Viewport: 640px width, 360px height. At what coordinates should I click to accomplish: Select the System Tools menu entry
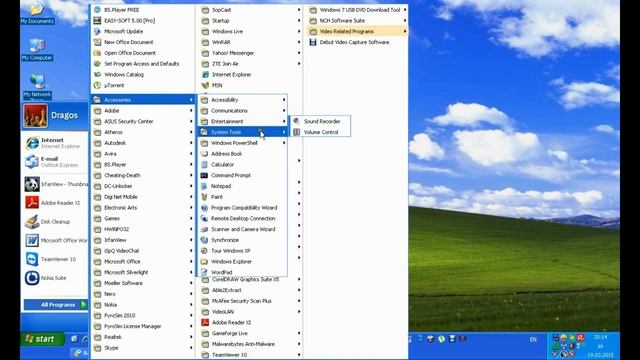[242, 132]
